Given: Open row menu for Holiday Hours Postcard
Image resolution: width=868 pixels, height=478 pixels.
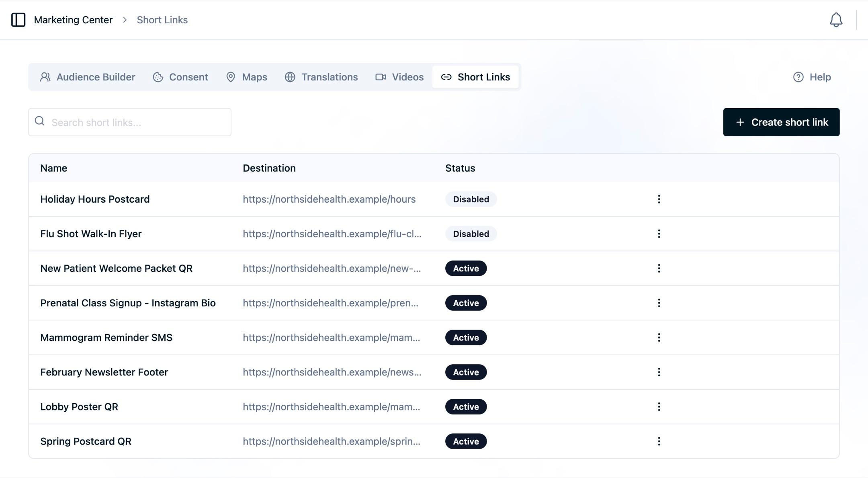Looking at the screenshot, I should click(659, 199).
